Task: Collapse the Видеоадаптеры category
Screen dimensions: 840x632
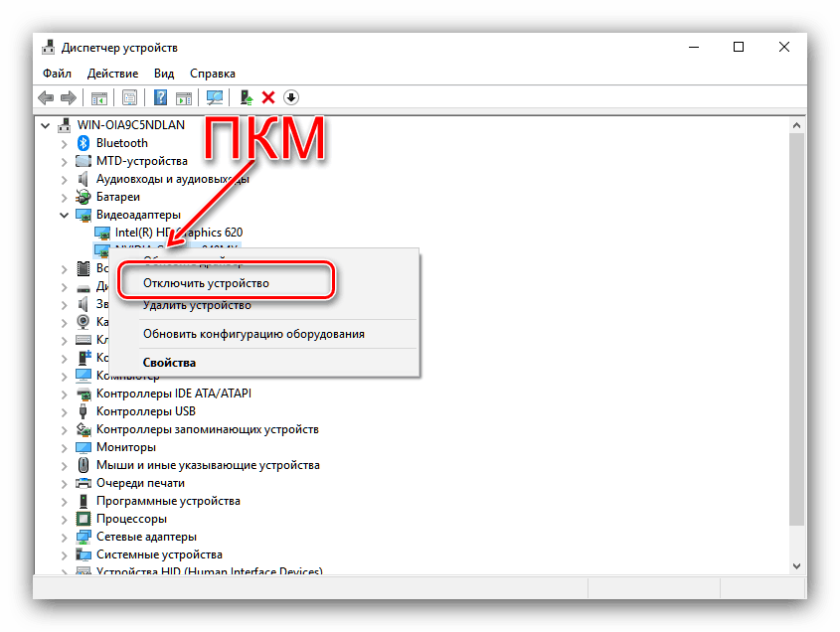Action: coord(65,216)
